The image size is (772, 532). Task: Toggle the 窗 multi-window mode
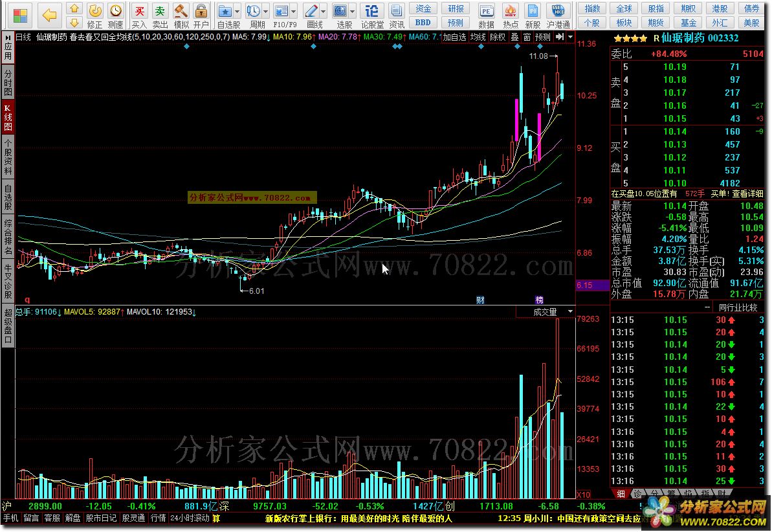pos(527,37)
